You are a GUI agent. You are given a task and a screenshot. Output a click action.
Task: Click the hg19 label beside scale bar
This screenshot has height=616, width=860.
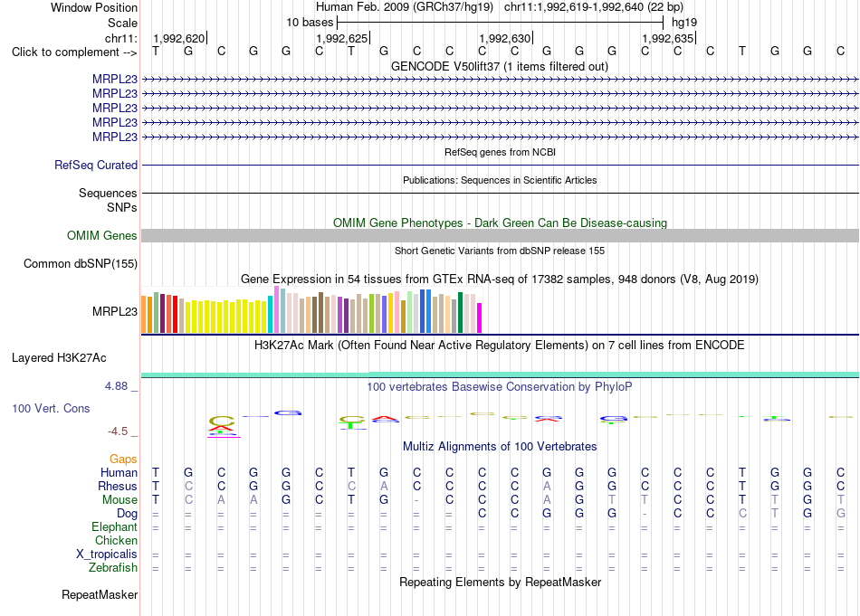click(684, 23)
